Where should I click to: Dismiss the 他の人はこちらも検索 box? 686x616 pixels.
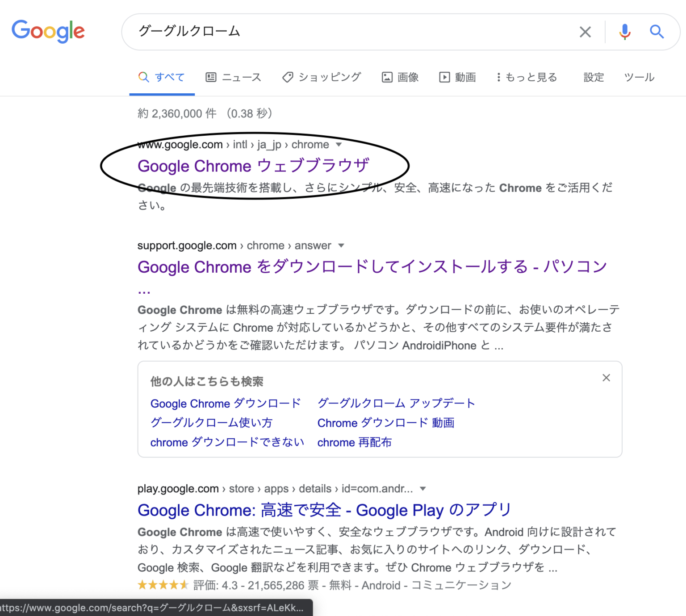tap(606, 378)
